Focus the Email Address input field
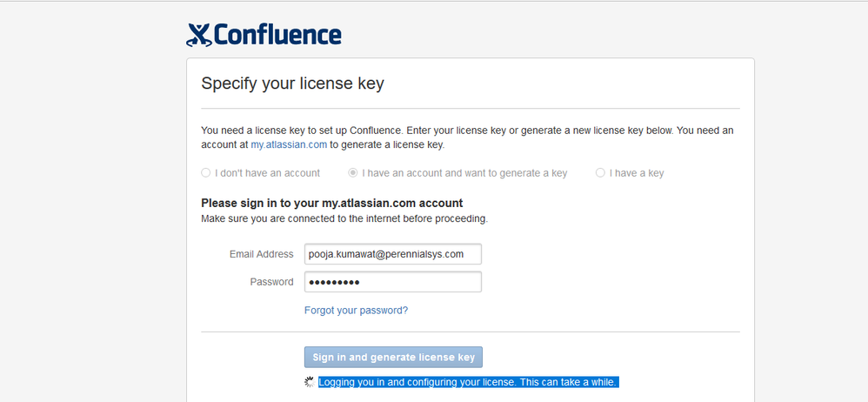Screen dimensions: 868x402 pyautogui.click(x=393, y=254)
